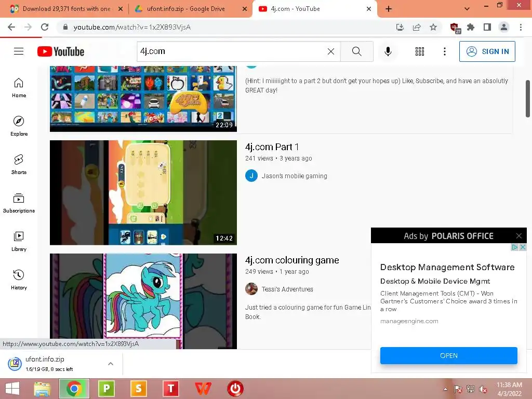The image size is (532, 399).
Task: Click the Chrome taskbar icon
Action: (74, 389)
